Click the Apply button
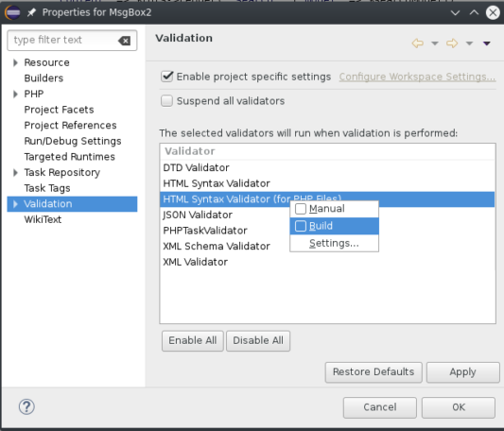 (x=462, y=372)
